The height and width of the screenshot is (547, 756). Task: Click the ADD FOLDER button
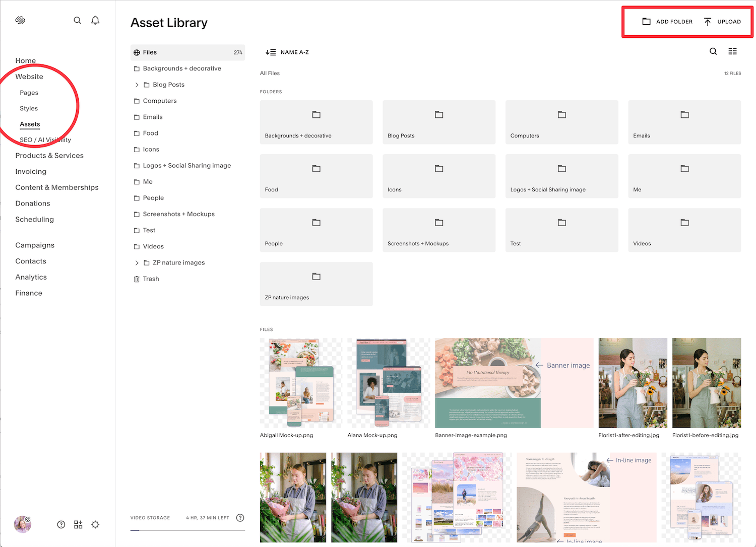pos(667,22)
